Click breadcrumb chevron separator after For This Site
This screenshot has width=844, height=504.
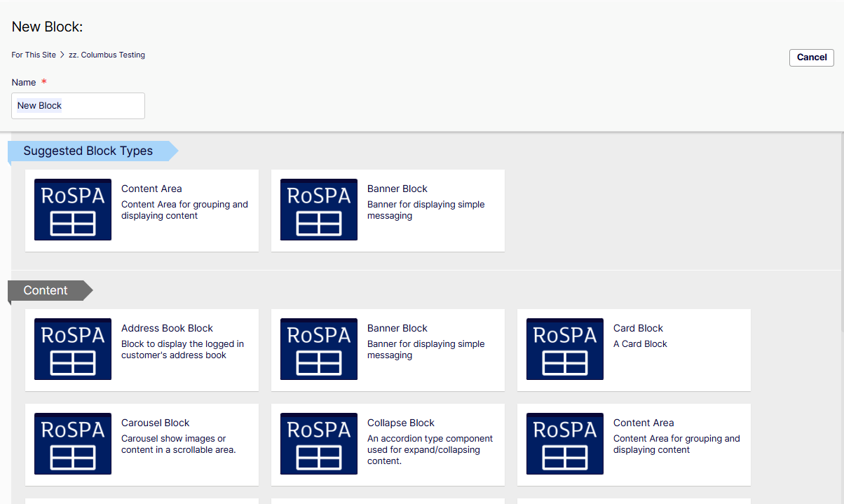62,55
